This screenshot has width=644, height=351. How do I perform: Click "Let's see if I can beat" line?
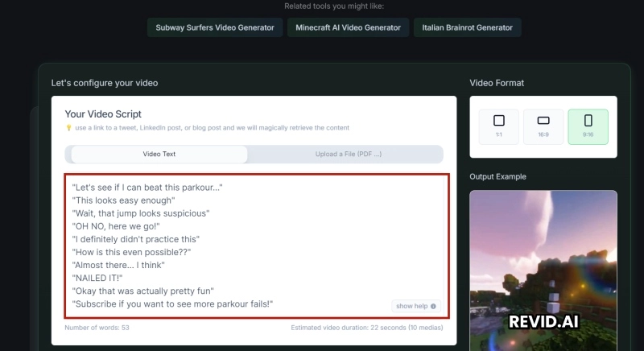click(147, 188)
